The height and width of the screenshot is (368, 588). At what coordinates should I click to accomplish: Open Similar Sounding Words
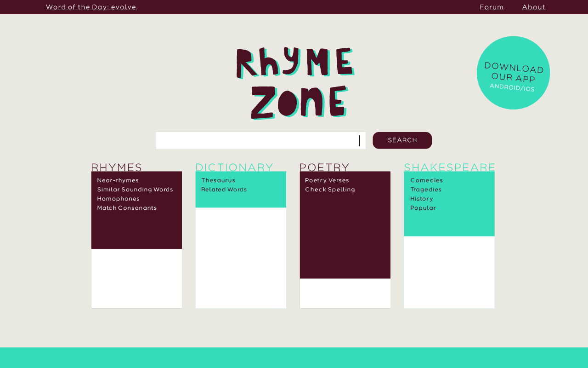tap(135, 189)
